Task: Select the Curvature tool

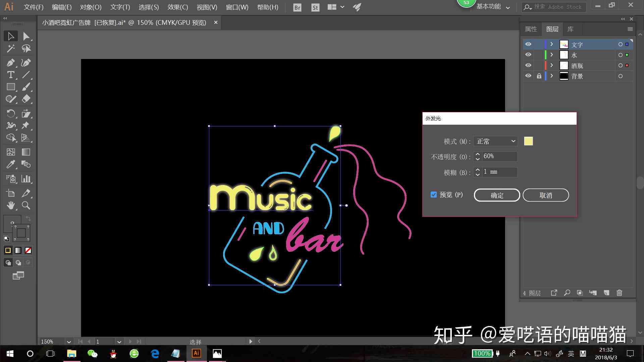Action: (26, 63)
